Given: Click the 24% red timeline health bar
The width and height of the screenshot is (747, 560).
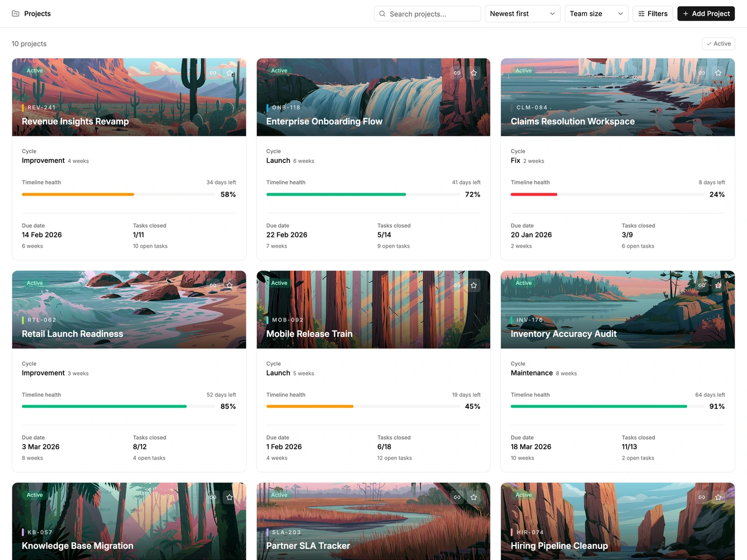Looking at the screenshot, I should click(607, 194).
